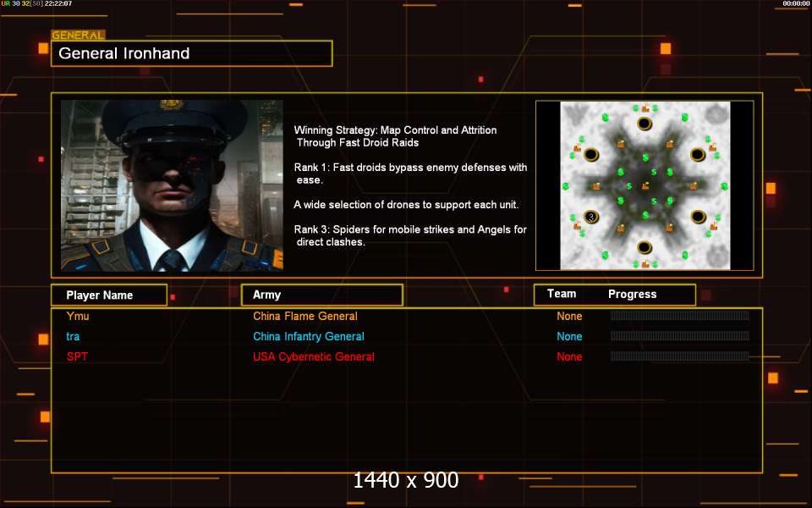Click China Infantry General army entry

(x=309, y=336)
